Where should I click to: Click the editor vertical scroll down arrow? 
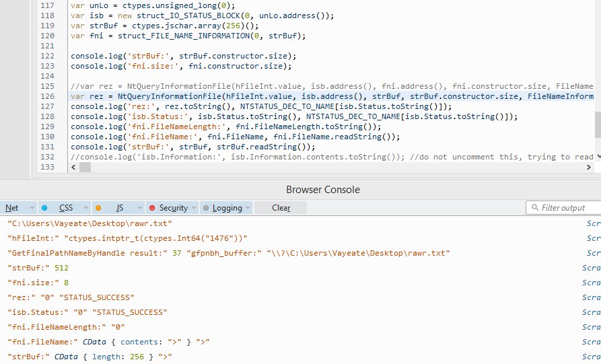click(x=599, y=156)
